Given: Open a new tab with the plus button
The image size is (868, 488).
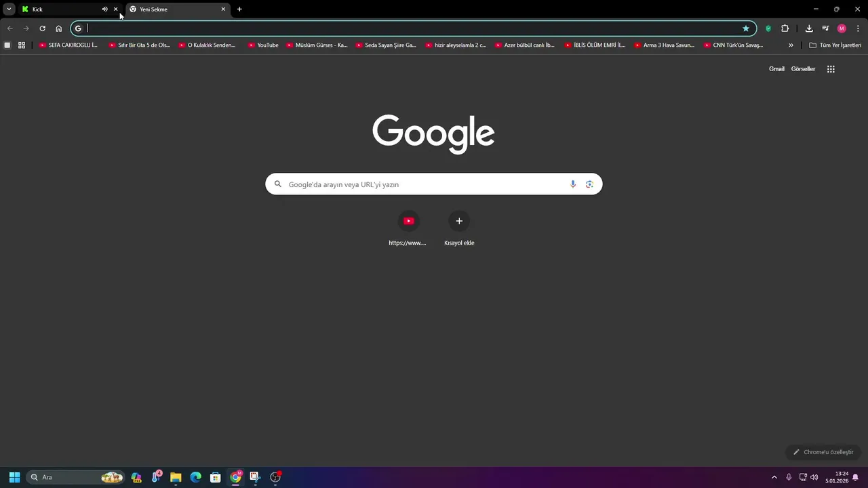Looking at the screenshot, I should pos(239,9).
